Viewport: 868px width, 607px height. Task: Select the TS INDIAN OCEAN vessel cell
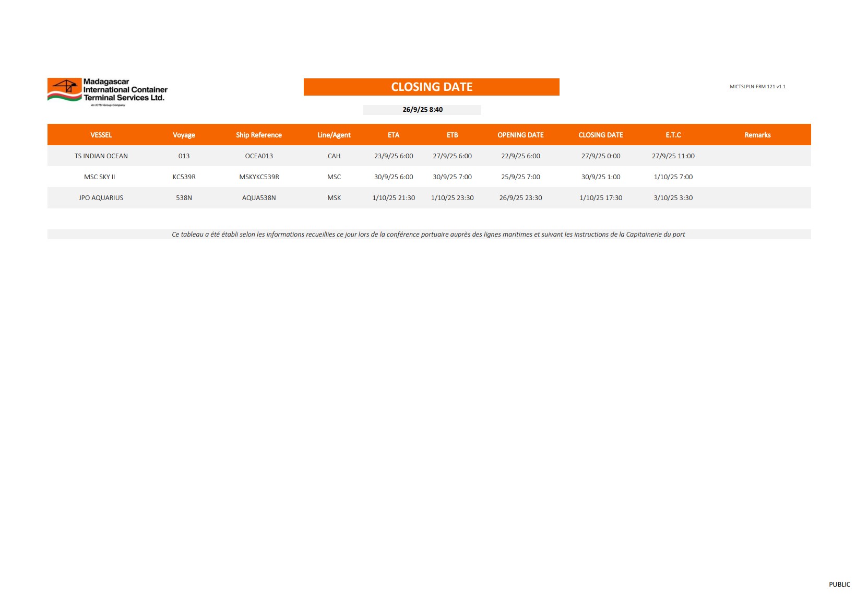coord(101,156)
